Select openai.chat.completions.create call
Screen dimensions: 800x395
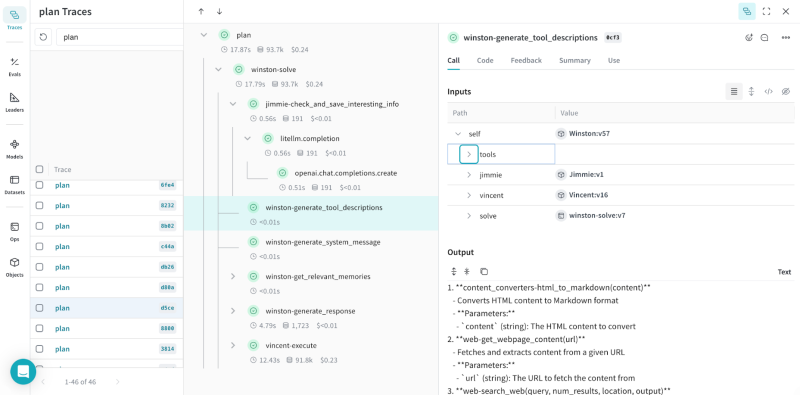(x=345, y=173)
